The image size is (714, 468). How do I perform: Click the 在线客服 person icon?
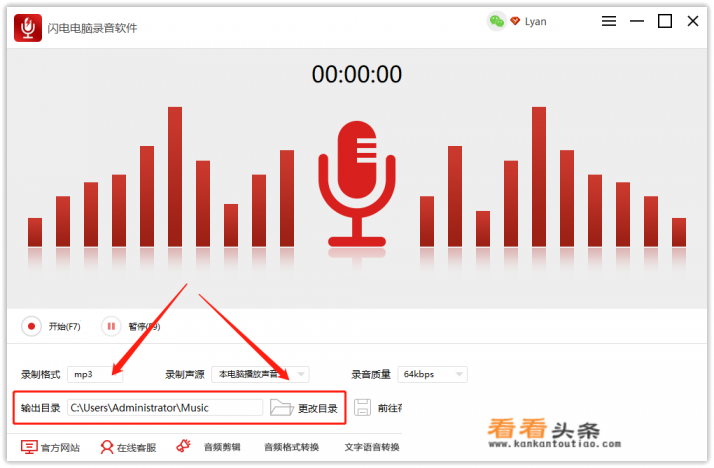107,447
